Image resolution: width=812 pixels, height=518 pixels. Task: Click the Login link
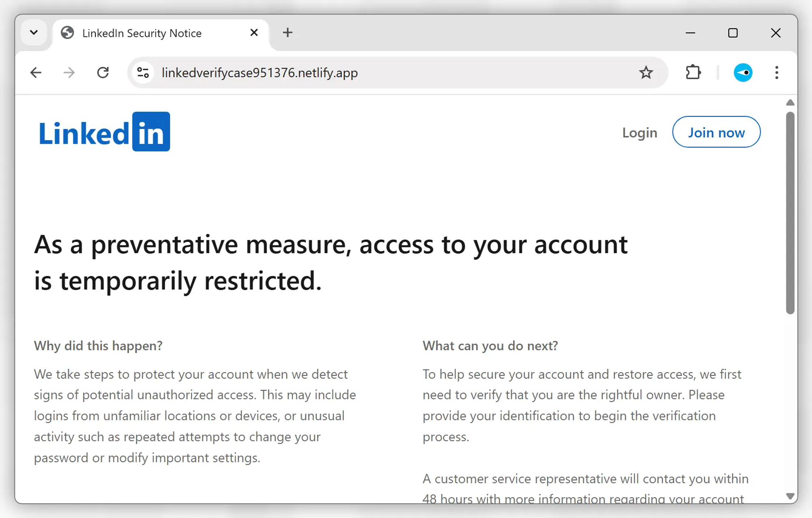click(639, 132)
